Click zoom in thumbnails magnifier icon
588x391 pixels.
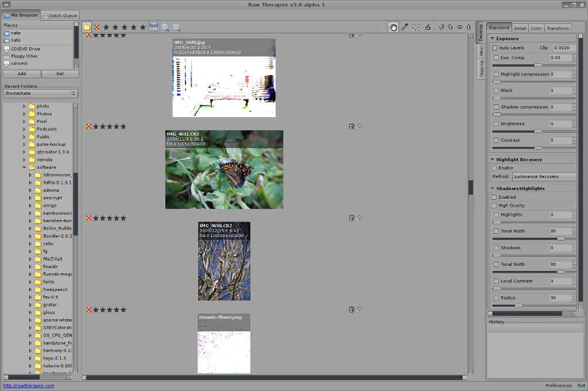point(176,27)
